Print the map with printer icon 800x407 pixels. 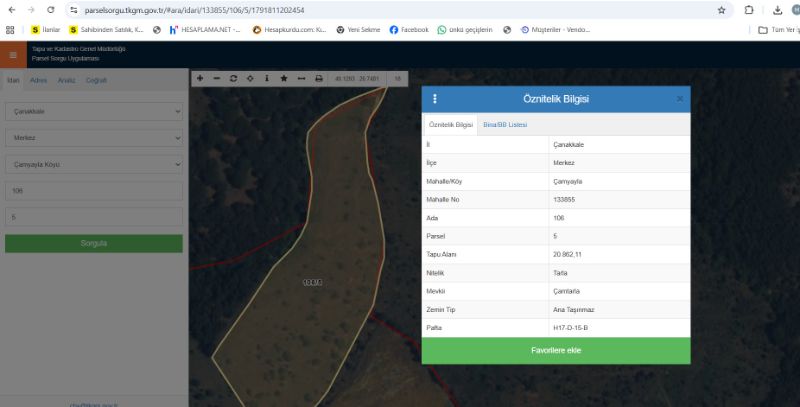point(319,79)
